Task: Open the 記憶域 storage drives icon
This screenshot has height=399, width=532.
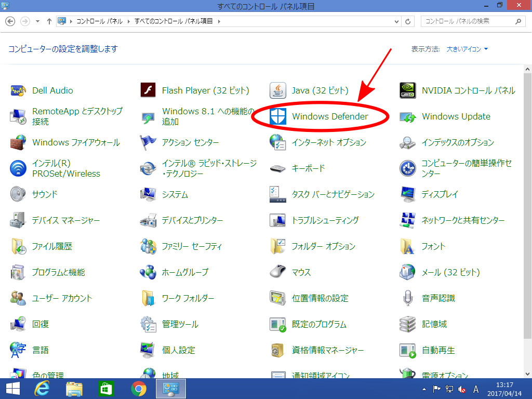Action: pos(407,324)
